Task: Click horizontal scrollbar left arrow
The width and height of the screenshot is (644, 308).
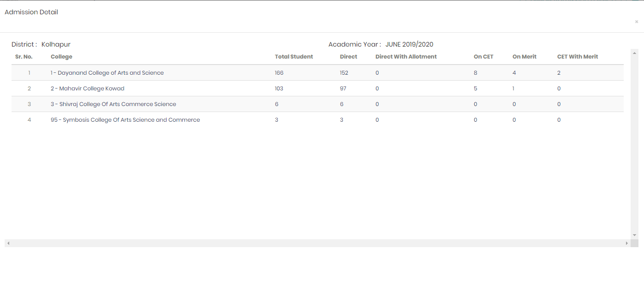Action: (x=8, y=243)
